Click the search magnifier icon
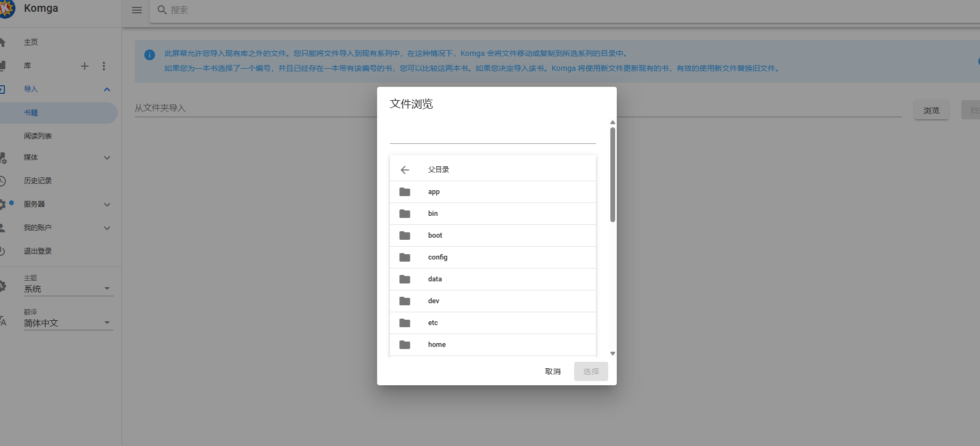 coord(162,10)
